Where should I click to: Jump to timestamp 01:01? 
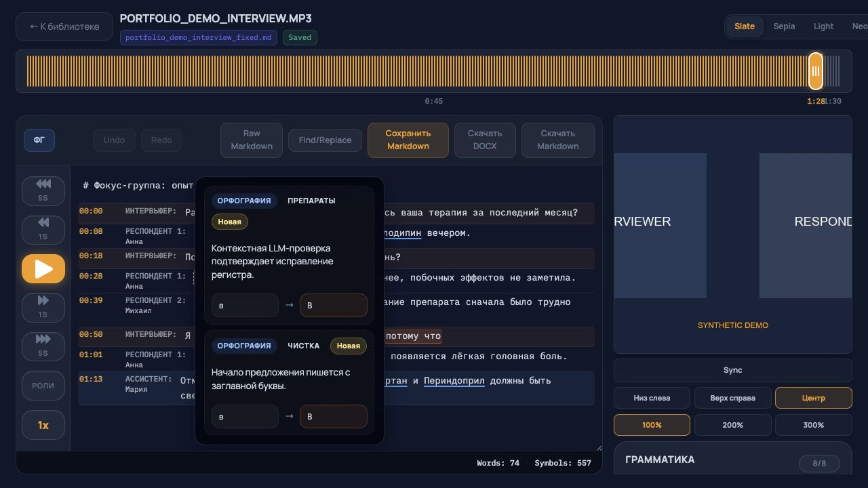pos(91,355)
